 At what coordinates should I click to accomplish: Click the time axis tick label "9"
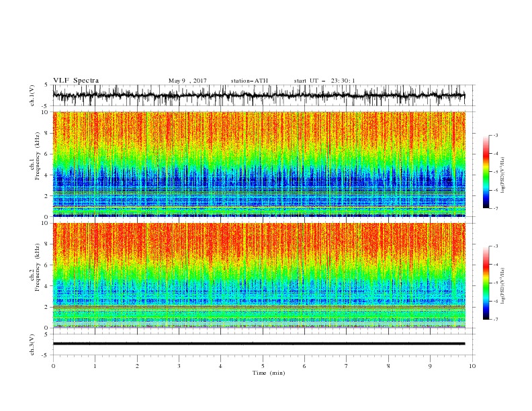[x=430, y=366]
